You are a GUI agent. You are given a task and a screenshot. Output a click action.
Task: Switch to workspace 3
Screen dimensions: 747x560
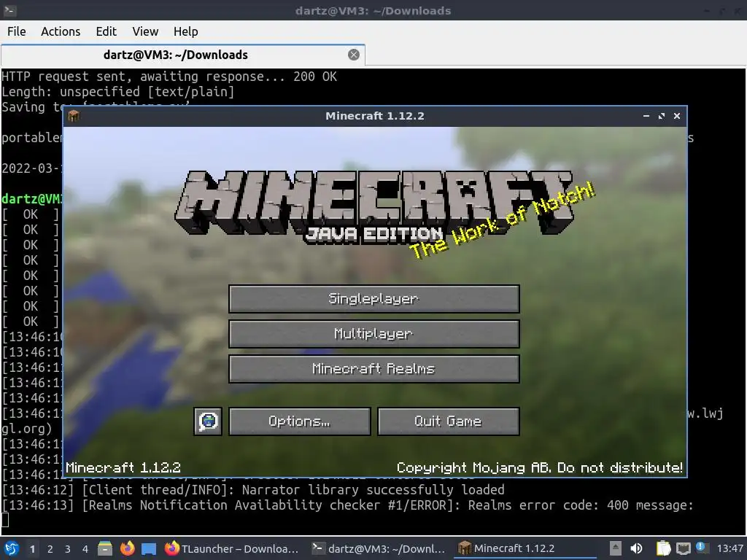tap(68, 549)
